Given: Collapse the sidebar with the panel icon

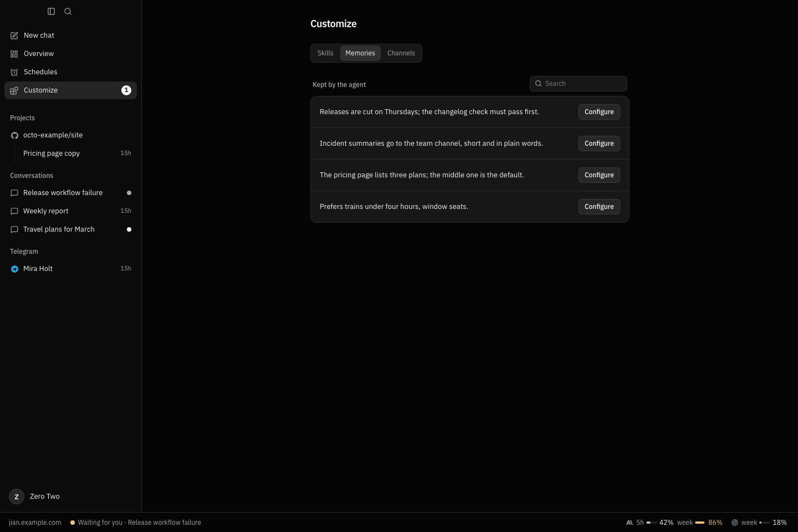Looking at the screenshot, I should [x=51, y=11].
